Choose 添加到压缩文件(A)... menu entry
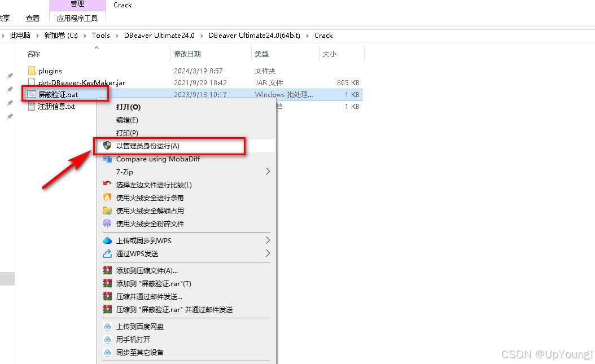 coord(147,271)
